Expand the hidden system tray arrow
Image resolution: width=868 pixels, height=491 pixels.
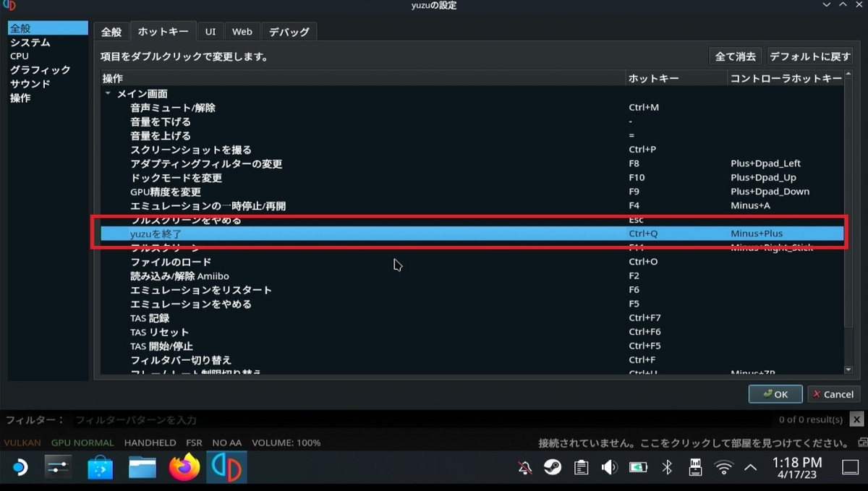[x=751, y=468]
